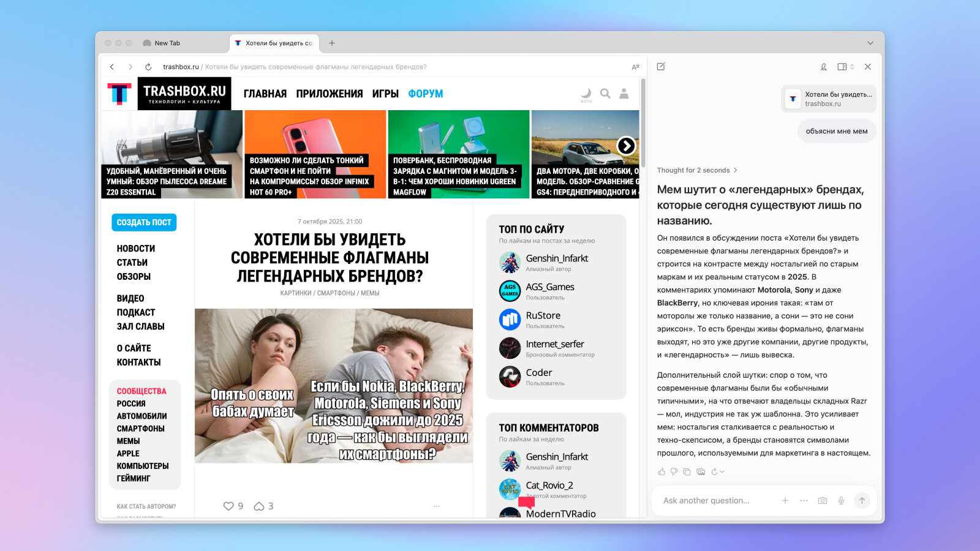Click the page translate icon in address bar
The height and width of the screenshot is (551, 980).
coord(635,67)
